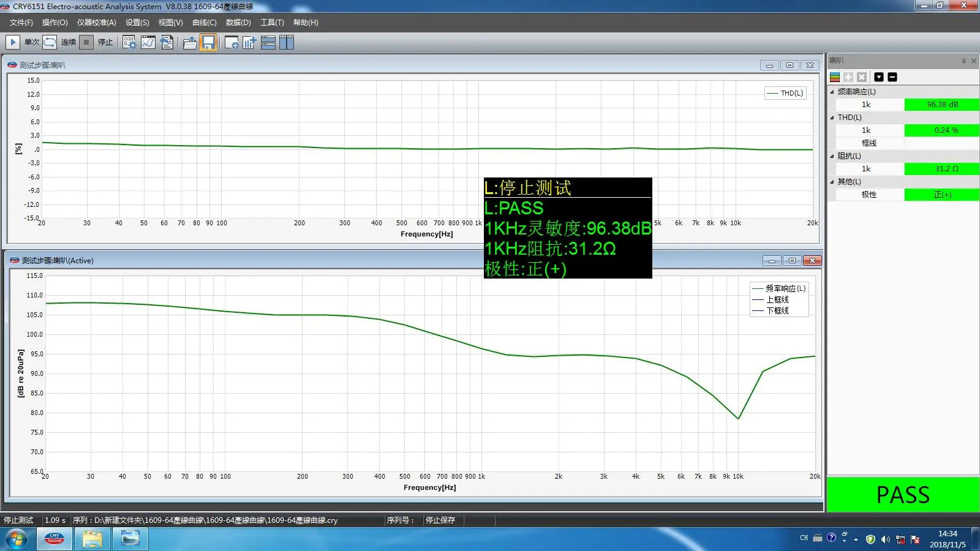Collapse the 阻抗(L) results group
Image resolution: width=980 pixels, height=551 pixels.
[x=832, y=156]
